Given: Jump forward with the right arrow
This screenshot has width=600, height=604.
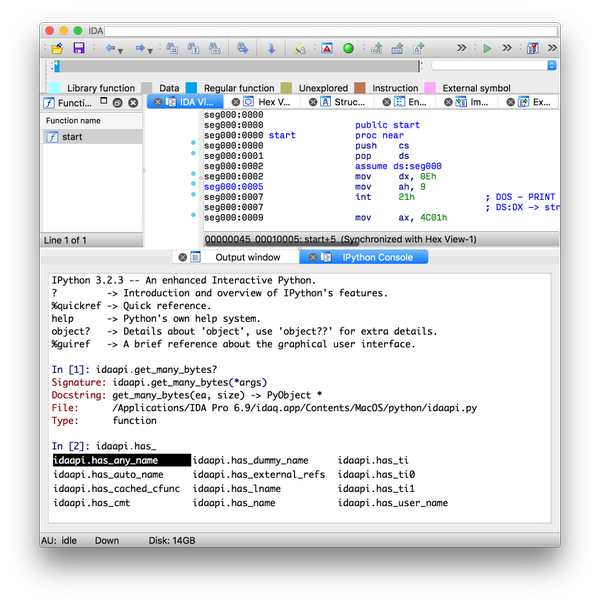Looking at the screenshot, I should pyautogui.click(x=140, y=48).
